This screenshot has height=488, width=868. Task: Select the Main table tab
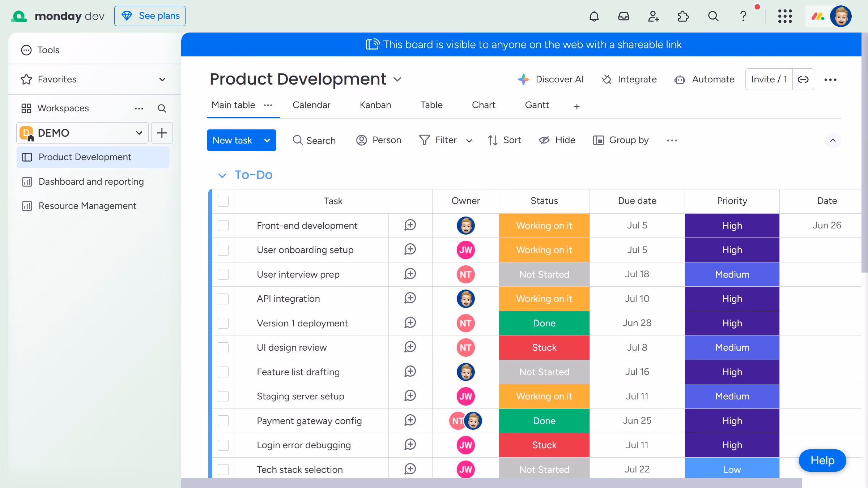(x=233, y=105)
